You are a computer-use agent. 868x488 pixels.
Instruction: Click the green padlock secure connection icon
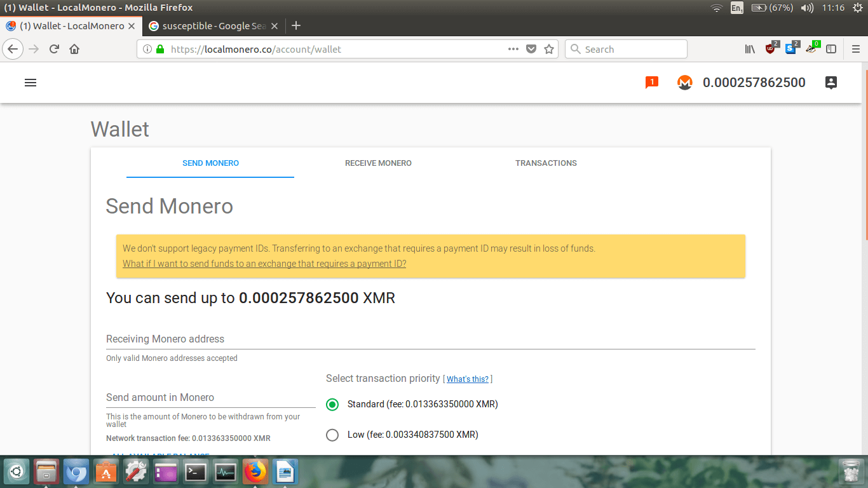click(159, 49)
